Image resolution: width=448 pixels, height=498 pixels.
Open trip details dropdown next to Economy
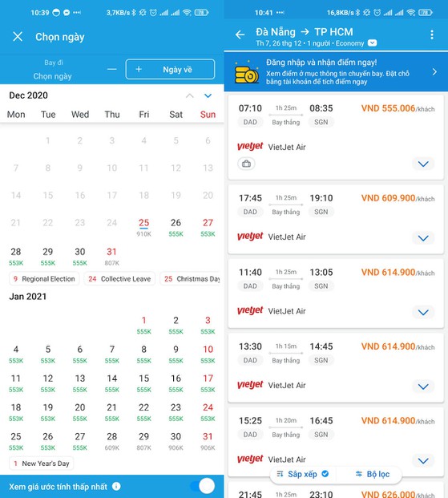pyautogui.click(x=372, y=43)
